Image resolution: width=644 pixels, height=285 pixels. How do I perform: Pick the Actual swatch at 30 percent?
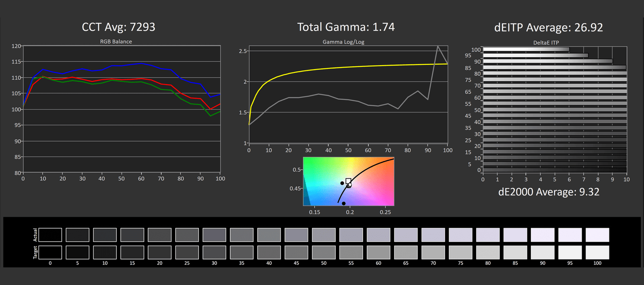point(214,235)
